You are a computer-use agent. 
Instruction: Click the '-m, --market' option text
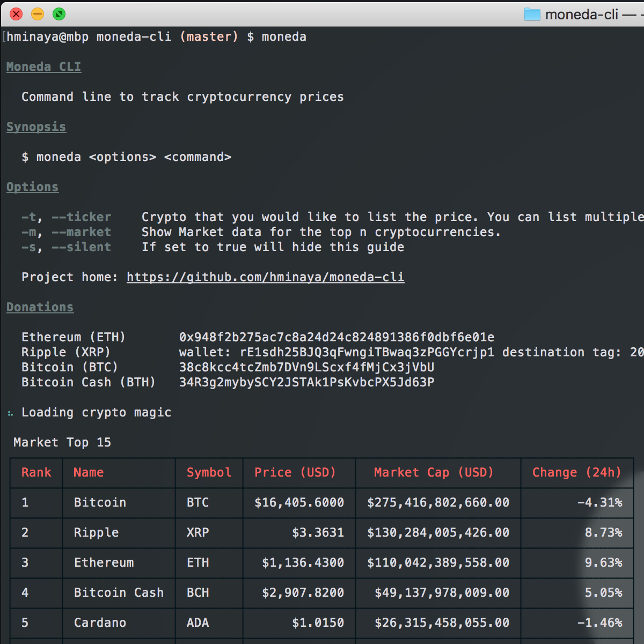(66, 232)
